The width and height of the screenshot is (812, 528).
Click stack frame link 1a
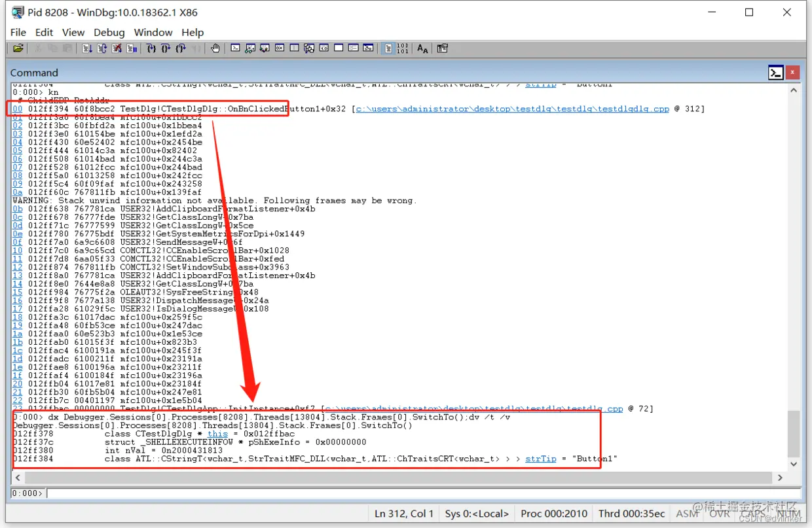pyautogui.click(x=18, y=334)
